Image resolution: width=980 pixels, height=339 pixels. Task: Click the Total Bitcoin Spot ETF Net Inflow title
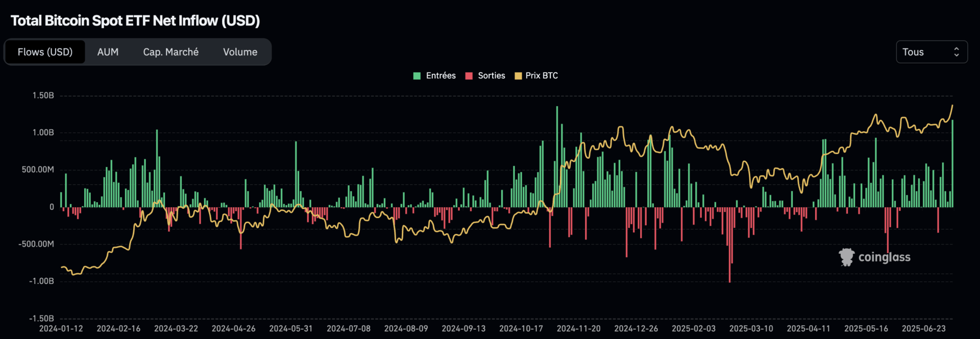click(135, 20)
